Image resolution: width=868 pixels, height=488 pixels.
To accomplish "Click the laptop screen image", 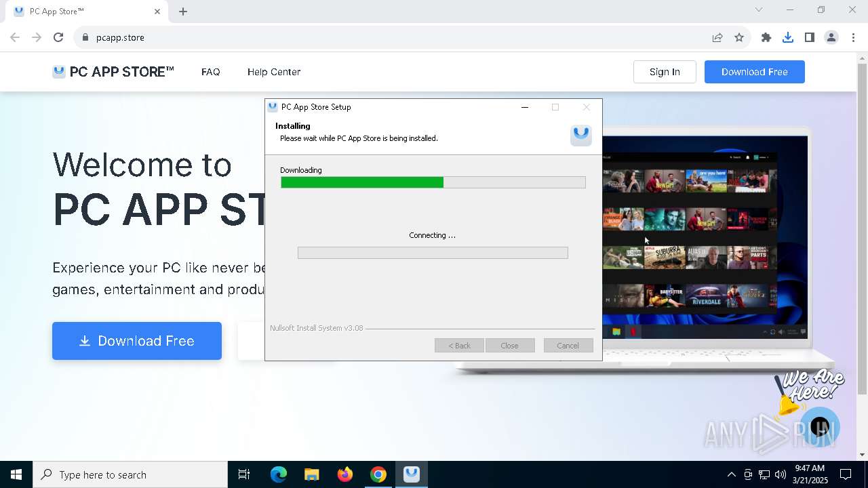I will point(705,237).
